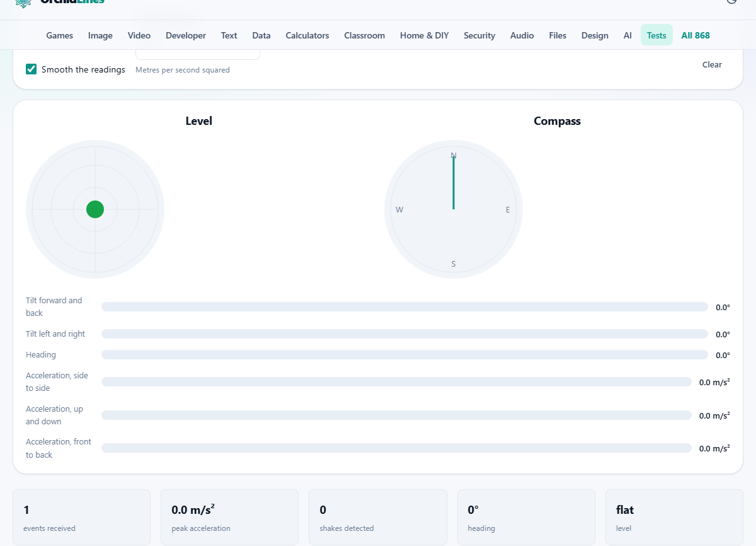Click the OrchidLines logo icon
756x546 pixels.
pyautogui.click(x=23, y=3)
